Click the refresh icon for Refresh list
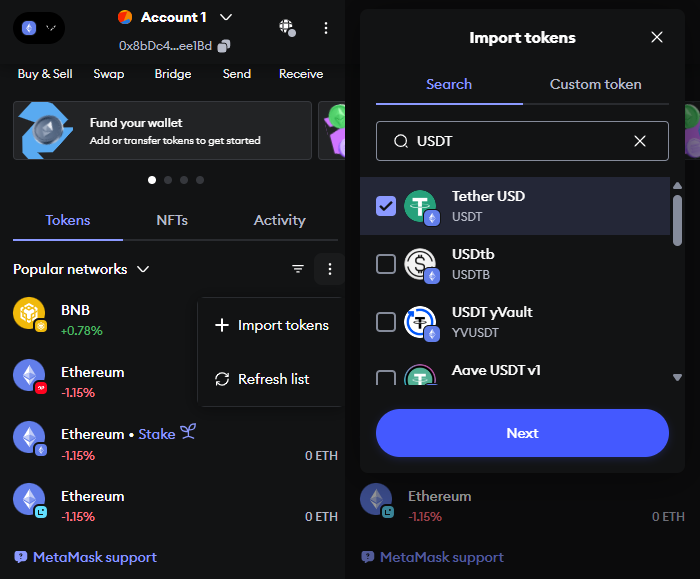Viewport: 700px width, 579px height. click(x=222, y=379)
